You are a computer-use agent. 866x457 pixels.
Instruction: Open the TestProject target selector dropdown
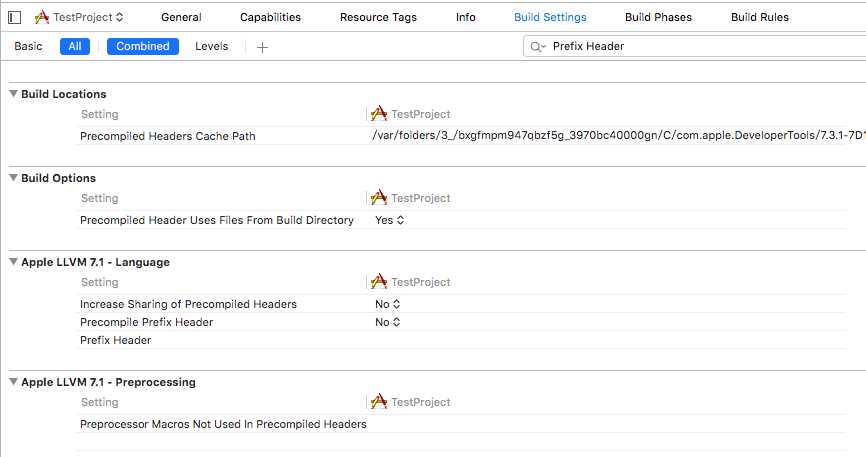tap(88, 17)
